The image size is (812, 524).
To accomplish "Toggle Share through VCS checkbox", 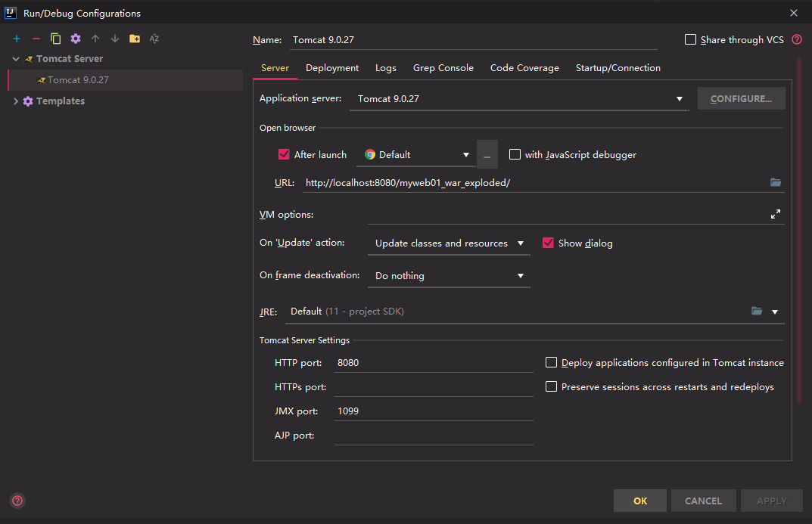I will (x=690, y=39).
